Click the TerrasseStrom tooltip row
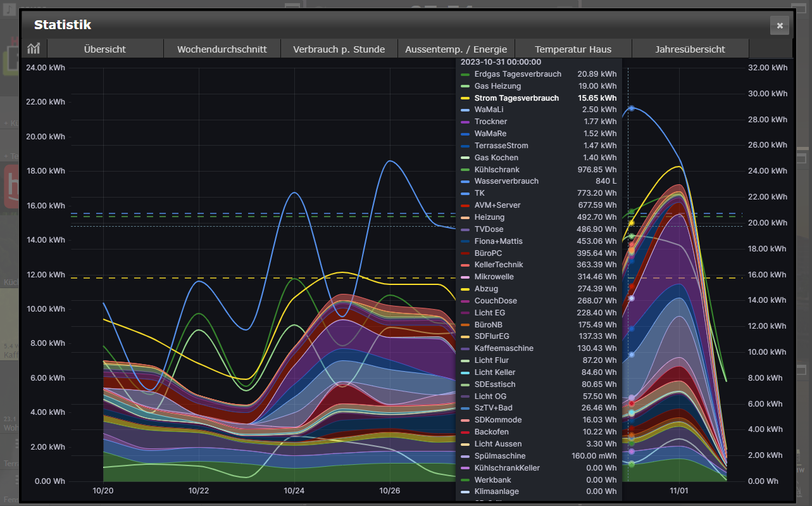Viewport: 812px width, 506px height. [539, 146]
